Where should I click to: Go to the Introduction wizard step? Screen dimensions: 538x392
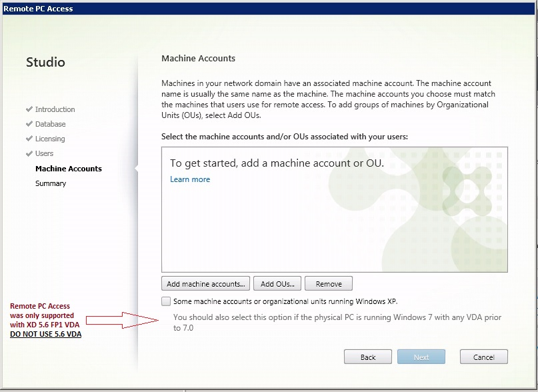tap(55, 109)
